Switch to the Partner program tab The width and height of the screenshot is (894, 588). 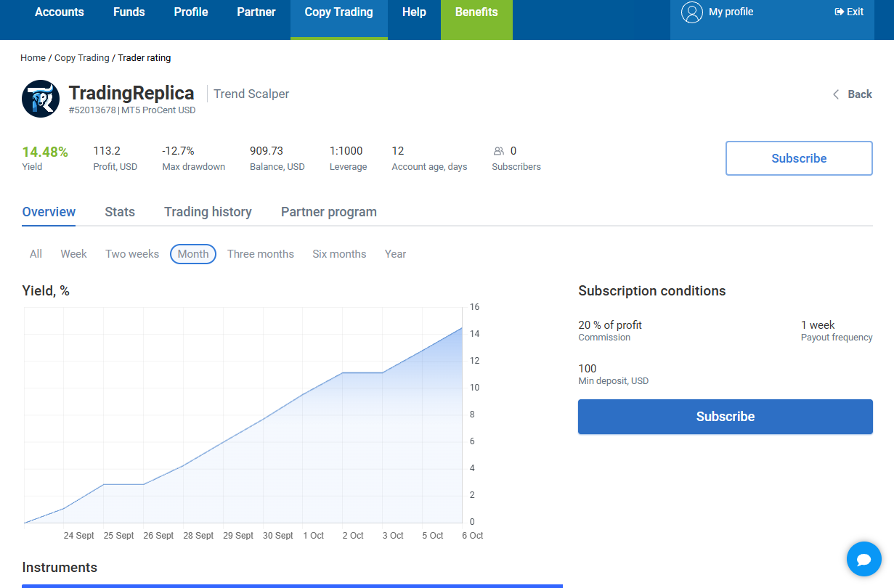(x=329, y=212)
